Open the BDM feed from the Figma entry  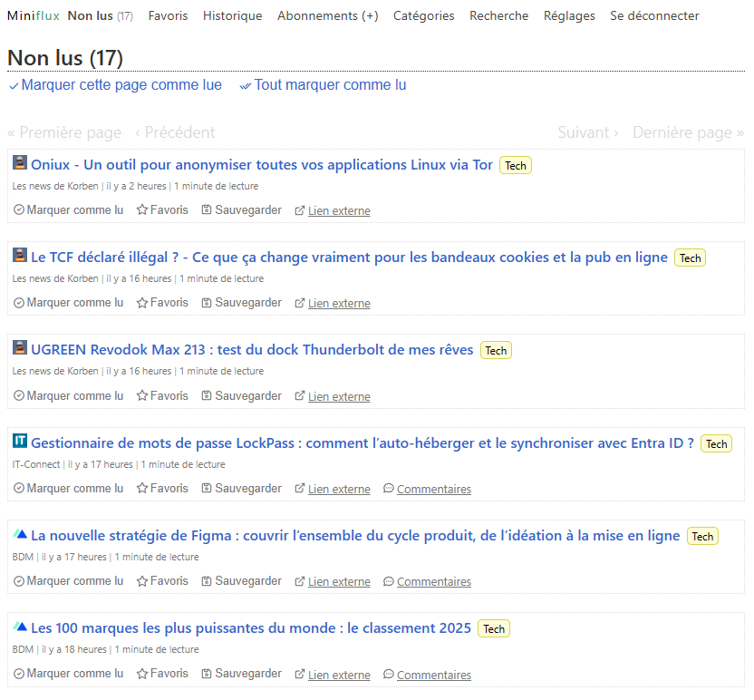[23, 557]
